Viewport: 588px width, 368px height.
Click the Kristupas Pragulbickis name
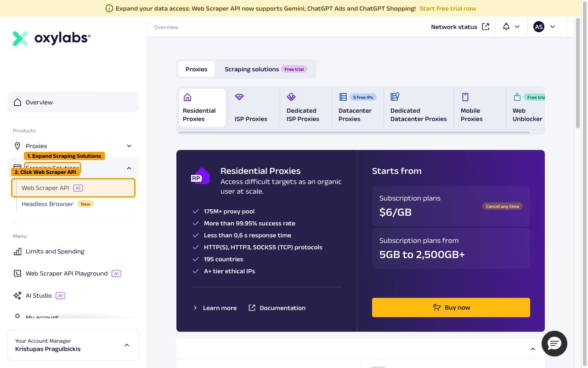coord(48,349)
